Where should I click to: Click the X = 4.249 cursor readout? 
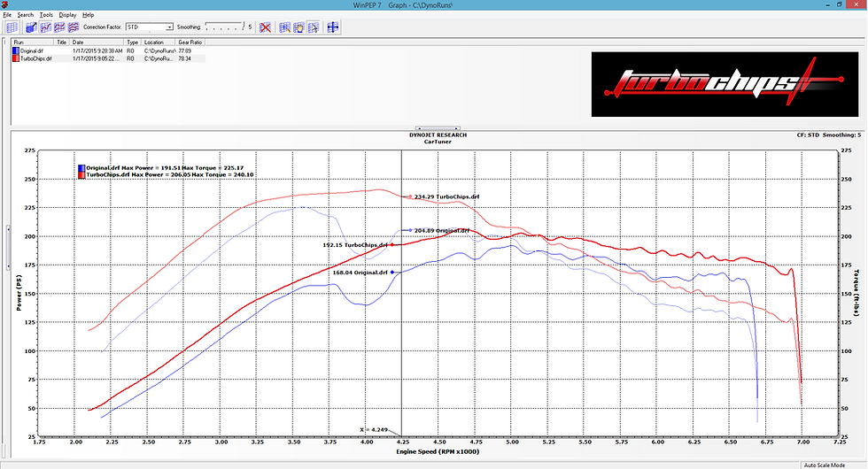click(x=373, y=430)
